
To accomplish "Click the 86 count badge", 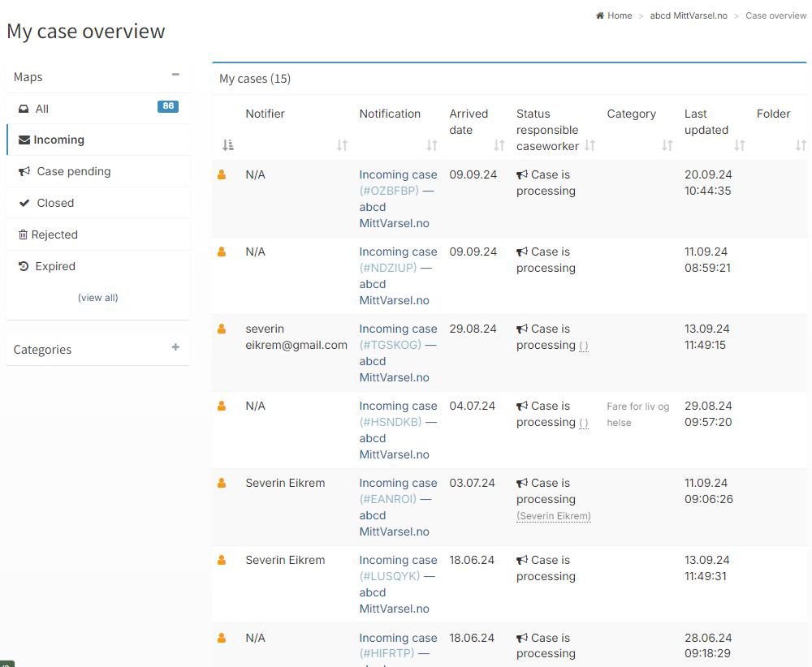I will point(168,106).
